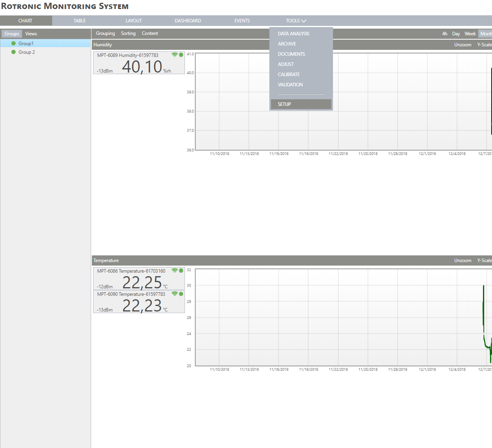Open the CHART tab
This screenshot has width=492, height=448.
(x=26, y=21)
